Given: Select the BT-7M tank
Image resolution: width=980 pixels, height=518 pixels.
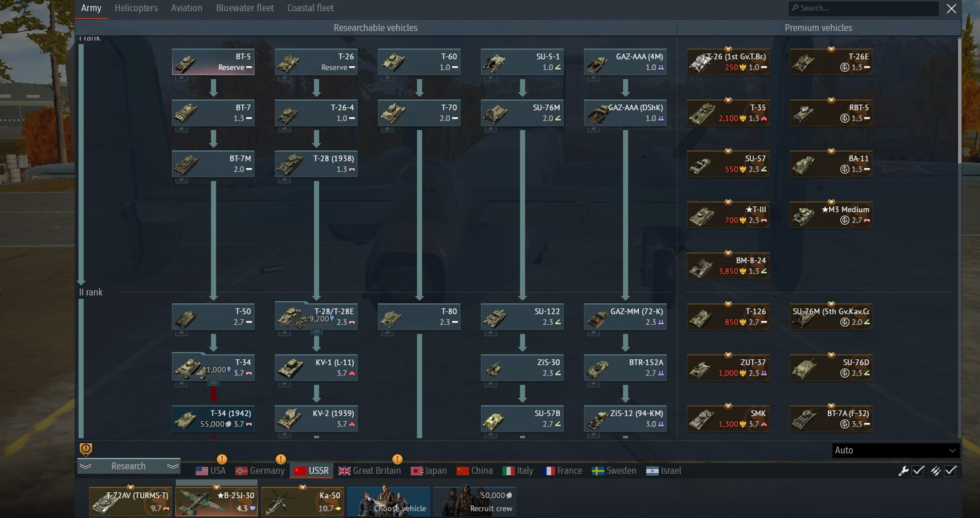Looking at the screenshot, I should [213, 163].
